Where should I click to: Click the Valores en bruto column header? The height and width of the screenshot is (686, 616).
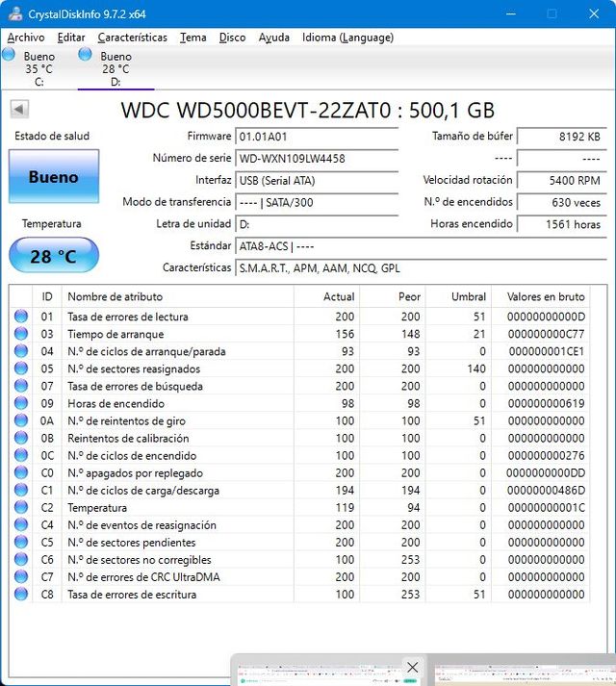pos(541,296)
